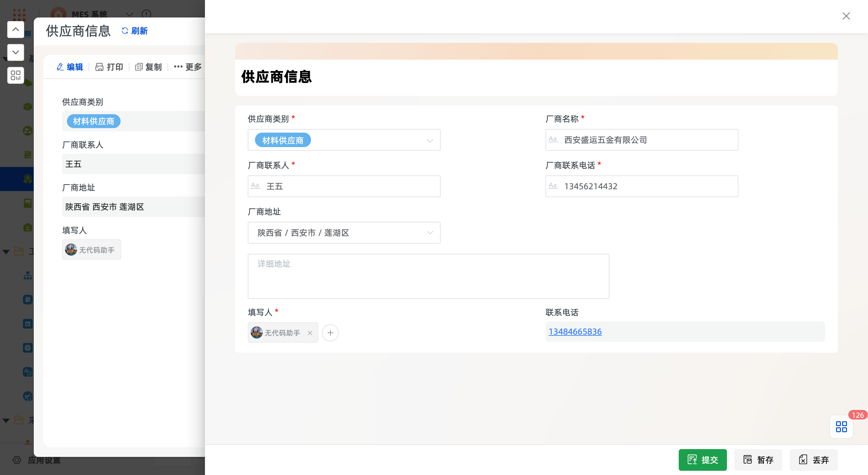Viewport: 868px width, 475px height.
Task: Remove 无代码助手 from 填写人 field
Action: (310, 333)
